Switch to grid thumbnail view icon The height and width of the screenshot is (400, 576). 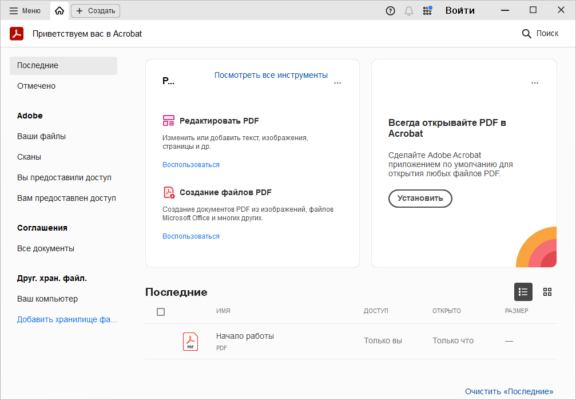tap(547, 292)
